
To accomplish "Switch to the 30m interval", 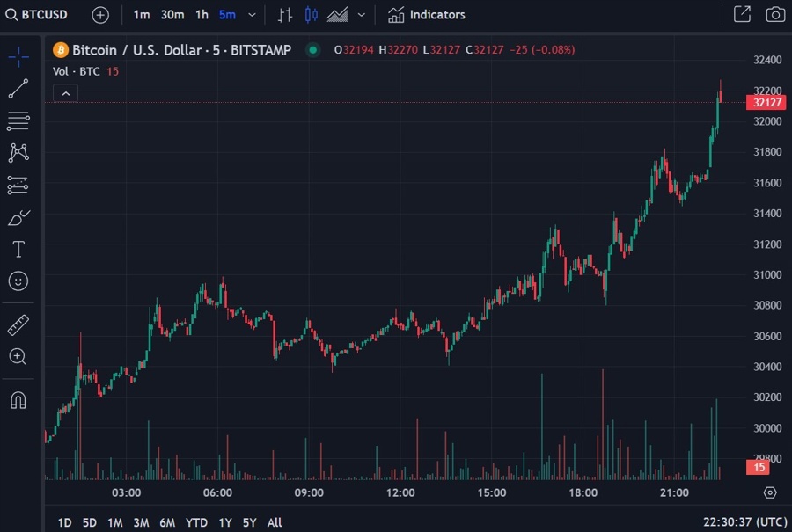I will (172, 15).
